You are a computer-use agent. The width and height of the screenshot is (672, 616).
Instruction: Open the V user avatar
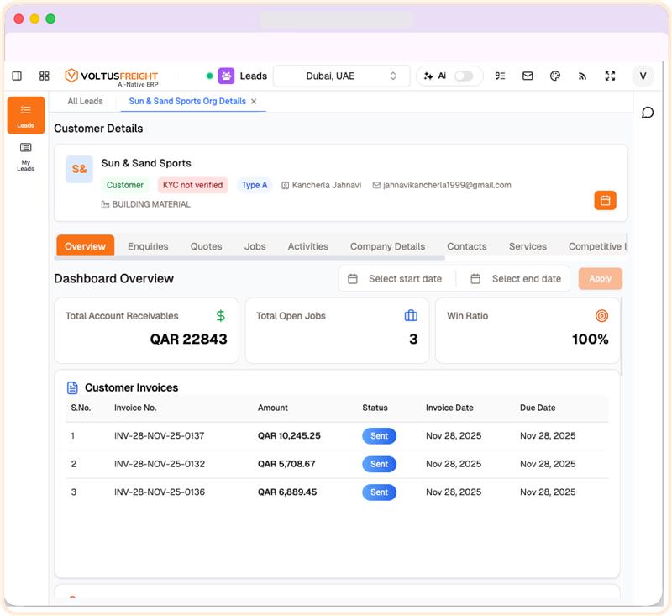click(x=643, y=76)
